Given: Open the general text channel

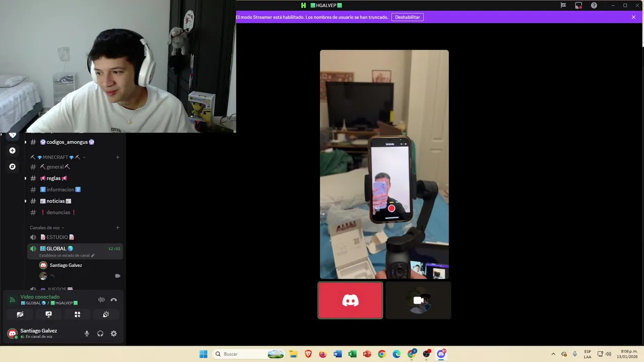Looking at the screenshot, I should tap(55, 167).
